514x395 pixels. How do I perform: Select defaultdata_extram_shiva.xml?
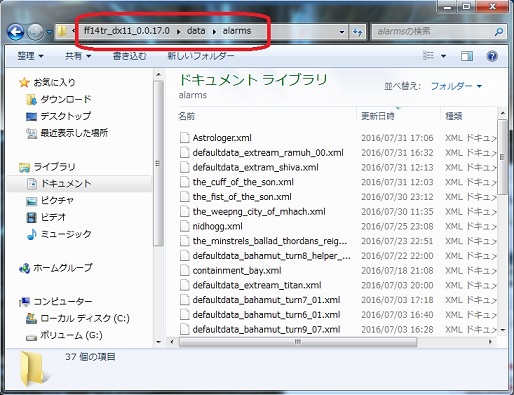click(x=255, y=167)
